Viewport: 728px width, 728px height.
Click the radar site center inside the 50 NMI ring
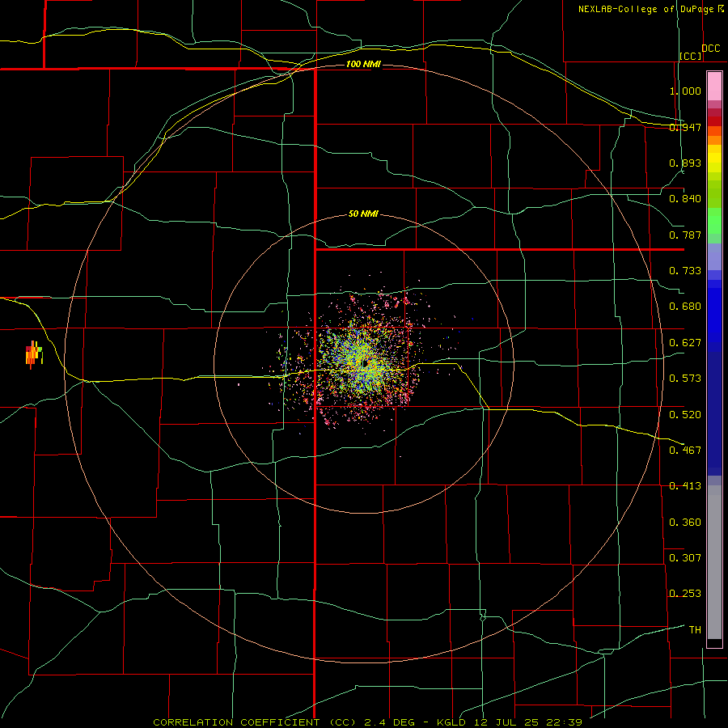(366, 363)
